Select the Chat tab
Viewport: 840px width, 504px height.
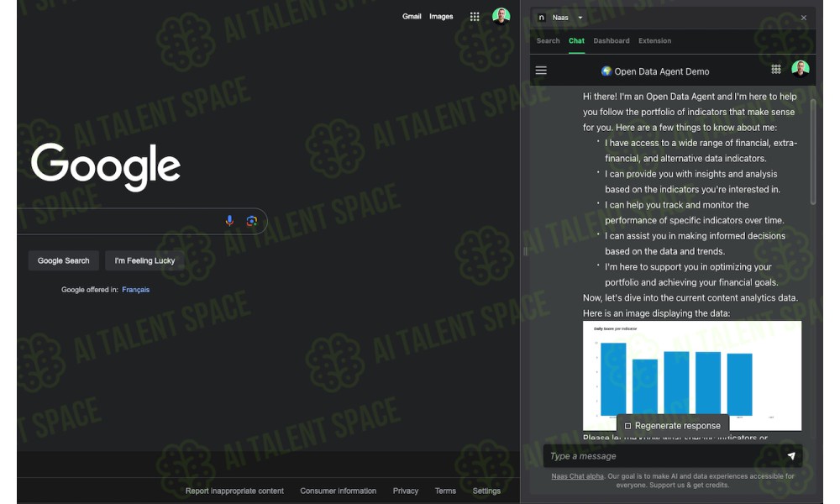[x=576, y=40]
